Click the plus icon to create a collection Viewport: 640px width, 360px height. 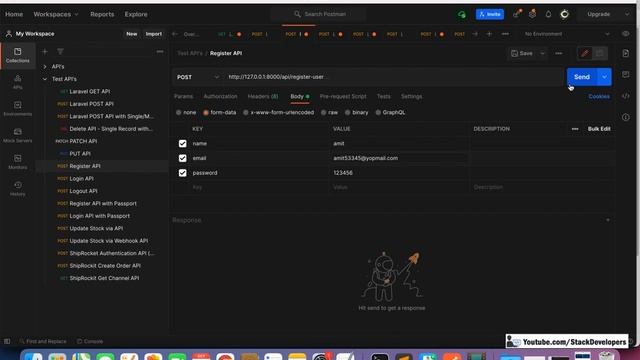(45, 51)
